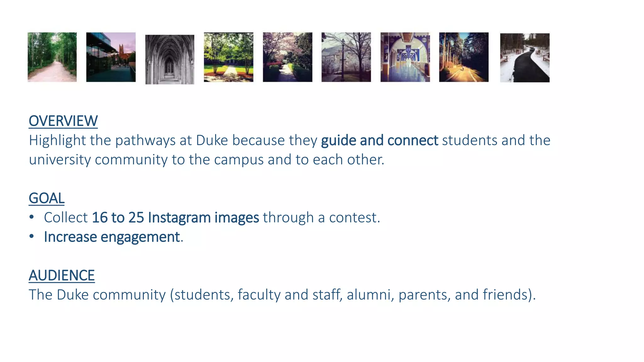Select the sunlit pine tree road photo
The height and width of the screenshot is (362, 644).
pos(464,57)
